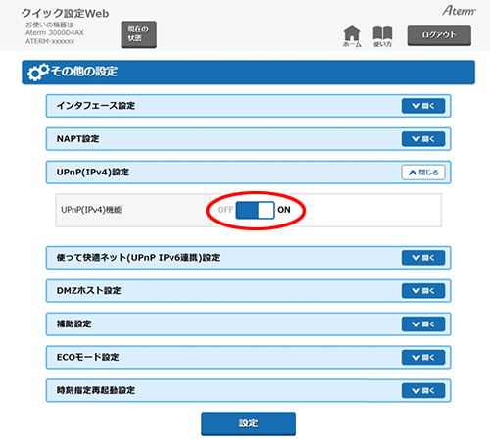
Task: Click the DMZホスト設定 heading text
Action: pos(89,290)
